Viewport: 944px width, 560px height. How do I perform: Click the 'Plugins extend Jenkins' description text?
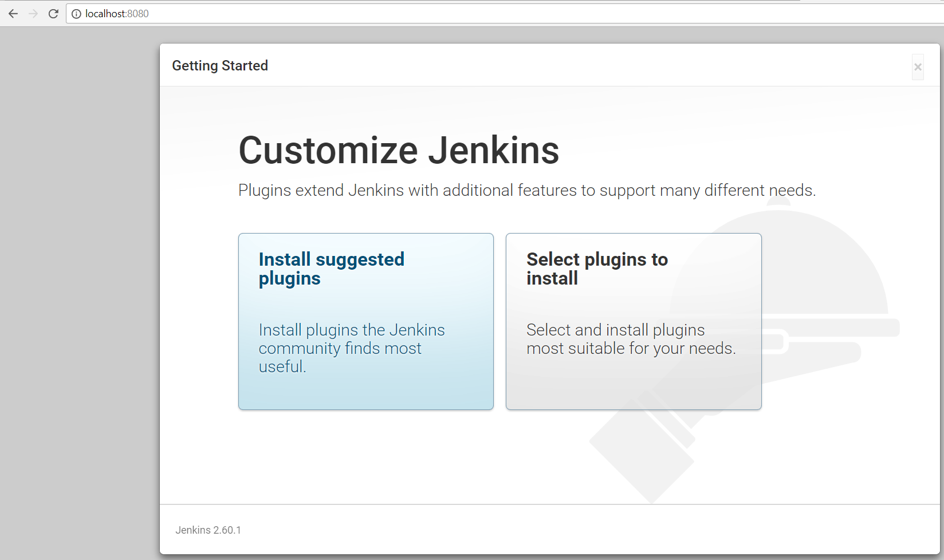tap(527, 190)
